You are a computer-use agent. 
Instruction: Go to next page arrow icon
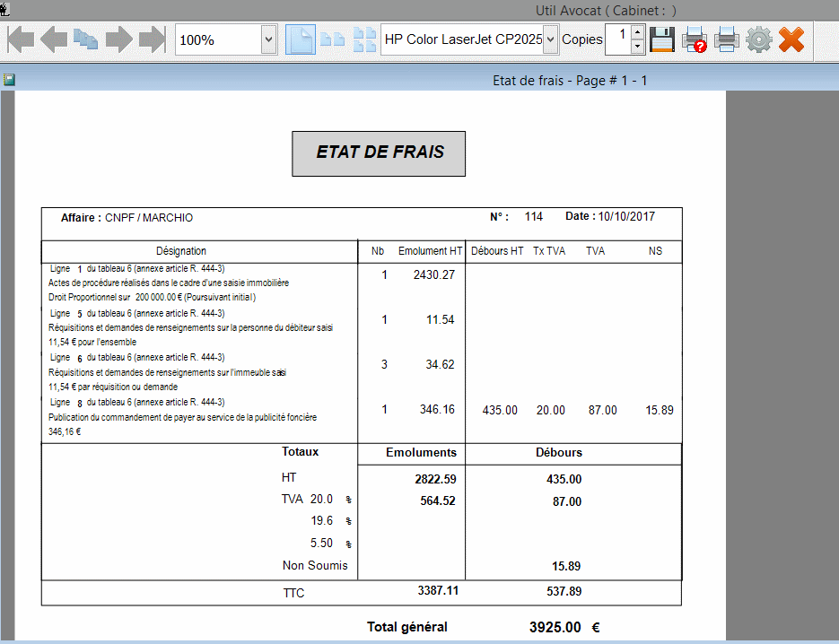[x=118, y=39]
